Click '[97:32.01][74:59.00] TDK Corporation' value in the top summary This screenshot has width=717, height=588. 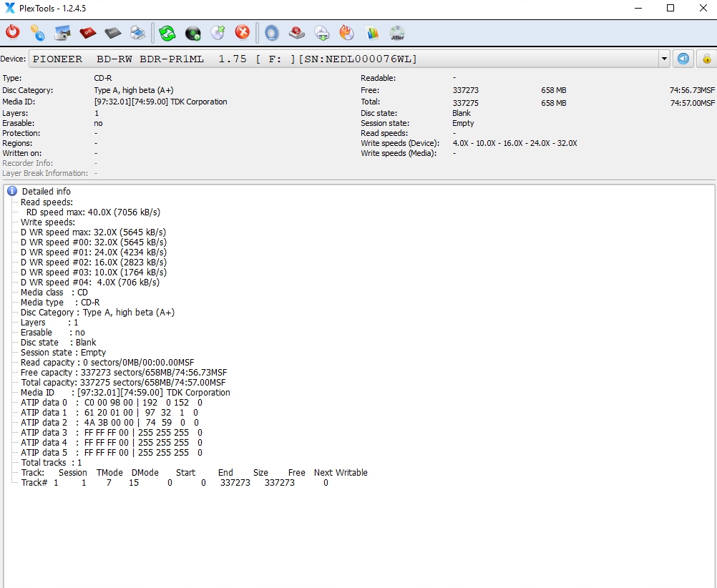(160, 102)
